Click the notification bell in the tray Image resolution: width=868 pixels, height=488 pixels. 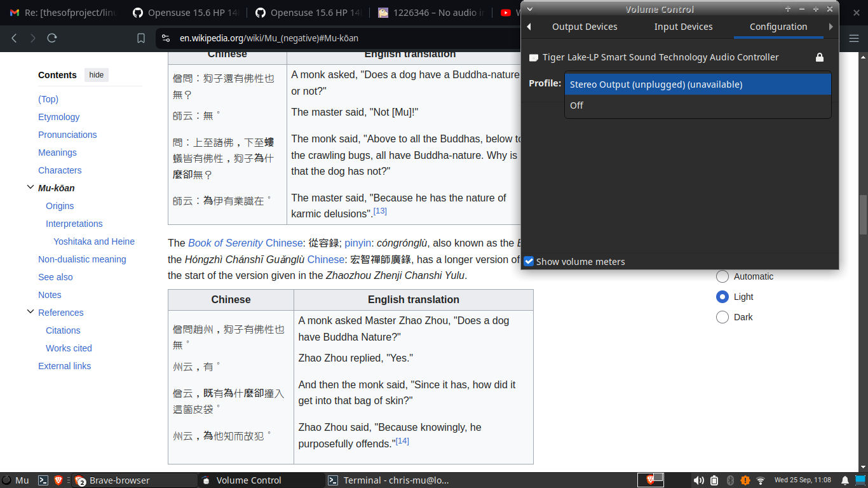[x=845, y=480]
